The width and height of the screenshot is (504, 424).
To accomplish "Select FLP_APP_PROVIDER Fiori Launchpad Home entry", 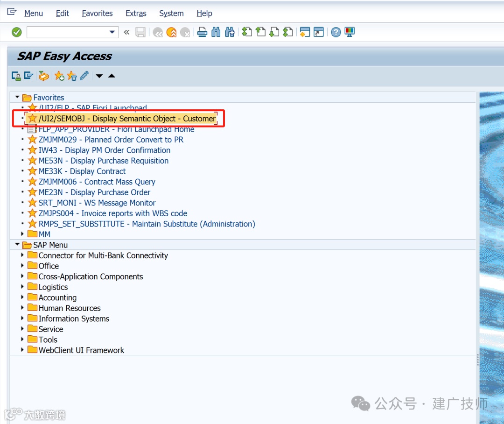I will pyautogui.click(x=116, y=129).
